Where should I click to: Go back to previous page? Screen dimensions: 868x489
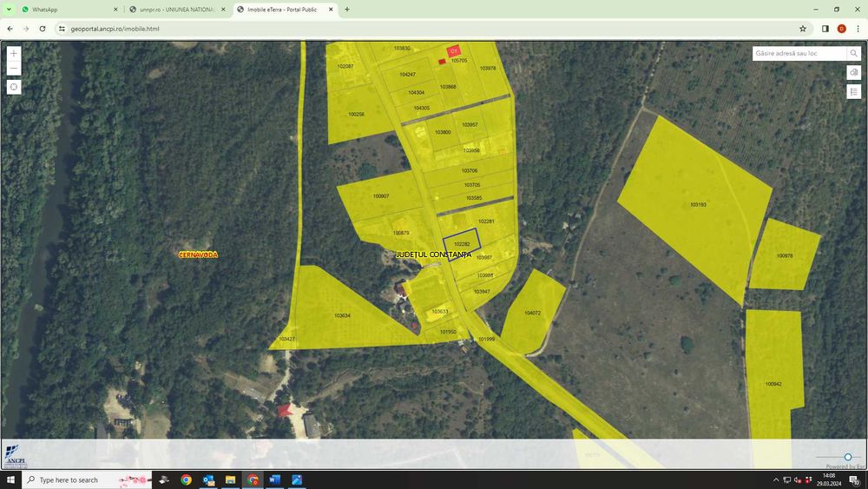tap(10, 29)
